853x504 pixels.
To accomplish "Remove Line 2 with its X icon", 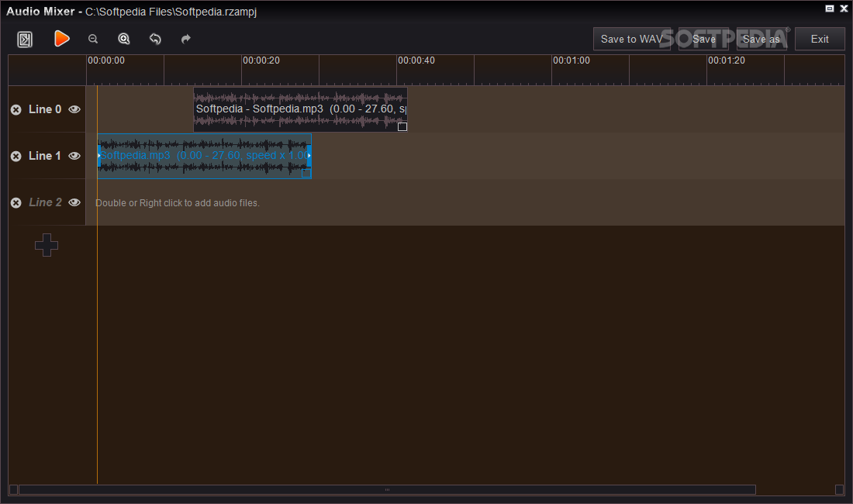I will coord(16,203).
